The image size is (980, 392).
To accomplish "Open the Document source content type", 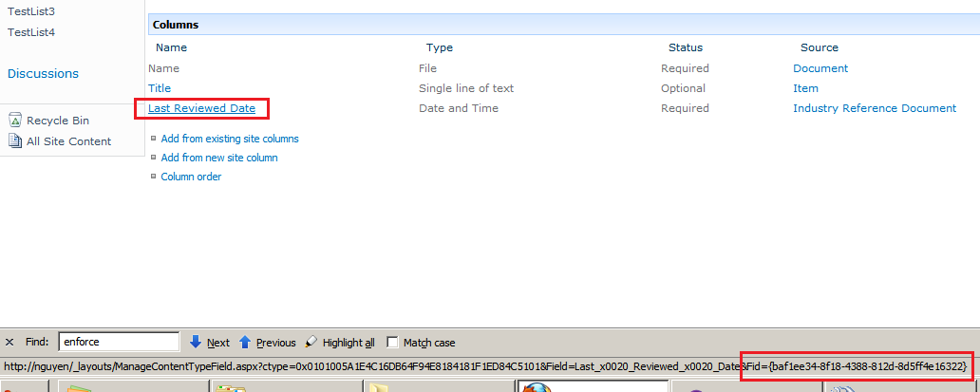I will (820, 68).
